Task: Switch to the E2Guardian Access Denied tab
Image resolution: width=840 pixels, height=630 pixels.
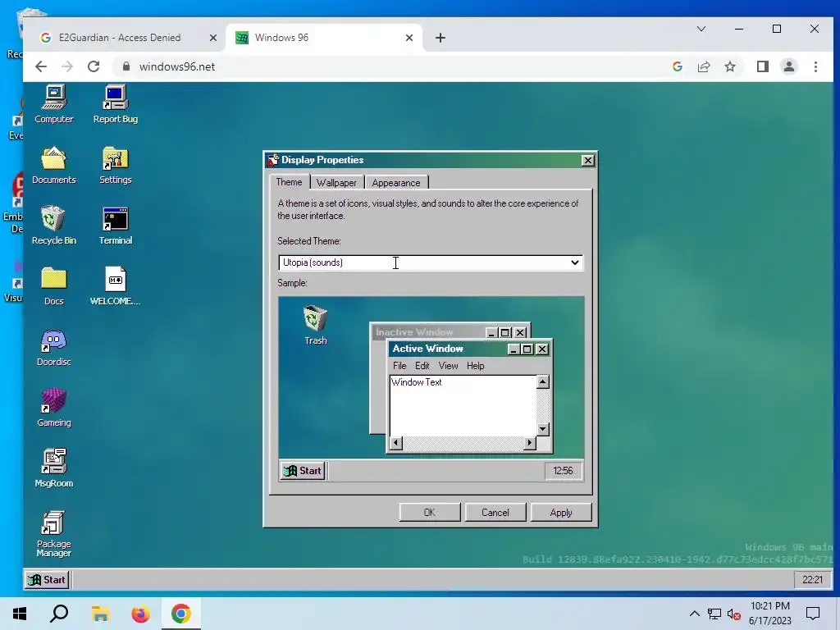Action: tap(120, 38)
